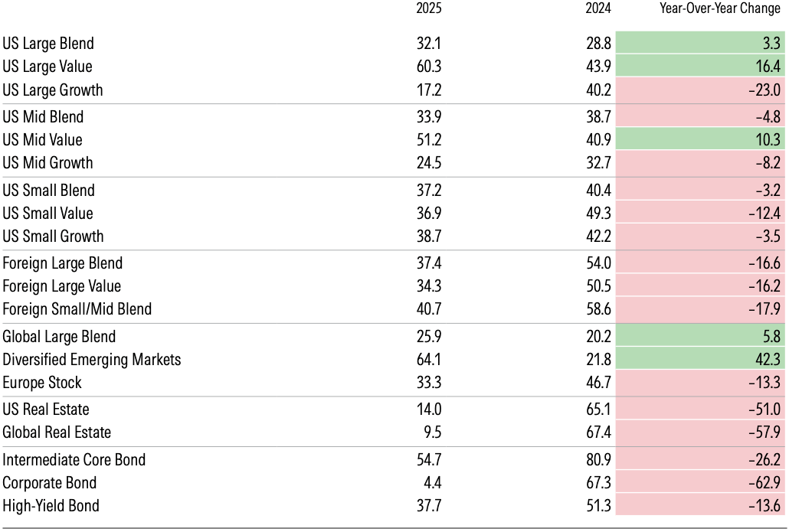Screen dimensions: 789x532
Task: Select the Year-Over-Year Change column header
Action: pyautogui.click(x=720, y=10)
